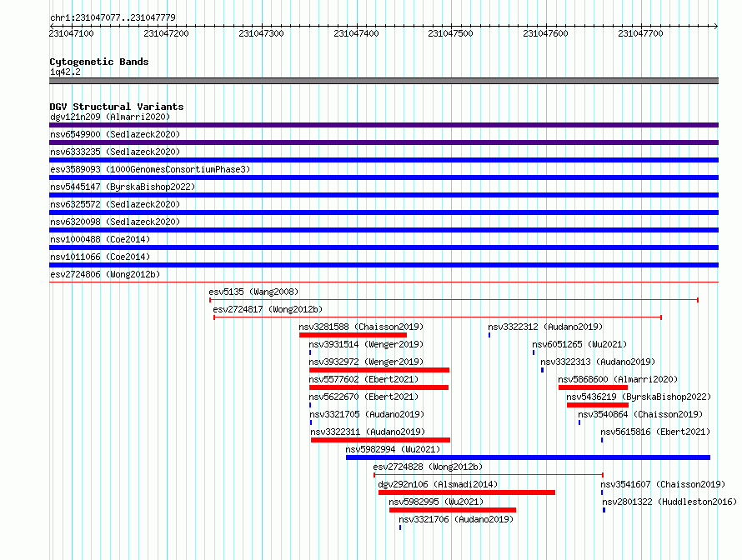Click nsv3322312 (Audano2019) label
This screenshot has width=742, height=560.
pos(545,327)
